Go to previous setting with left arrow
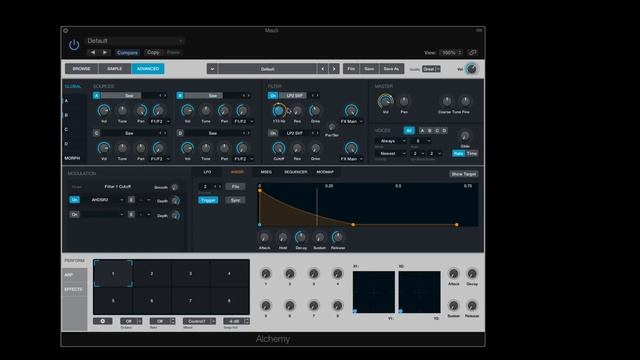This screenshot has height=360, width=640. pos(93,53)
